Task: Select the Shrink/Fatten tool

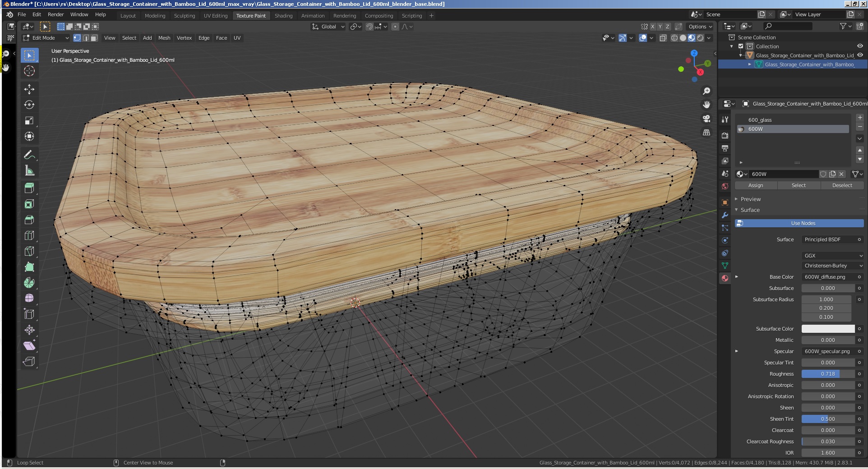Action: point(29,330)
